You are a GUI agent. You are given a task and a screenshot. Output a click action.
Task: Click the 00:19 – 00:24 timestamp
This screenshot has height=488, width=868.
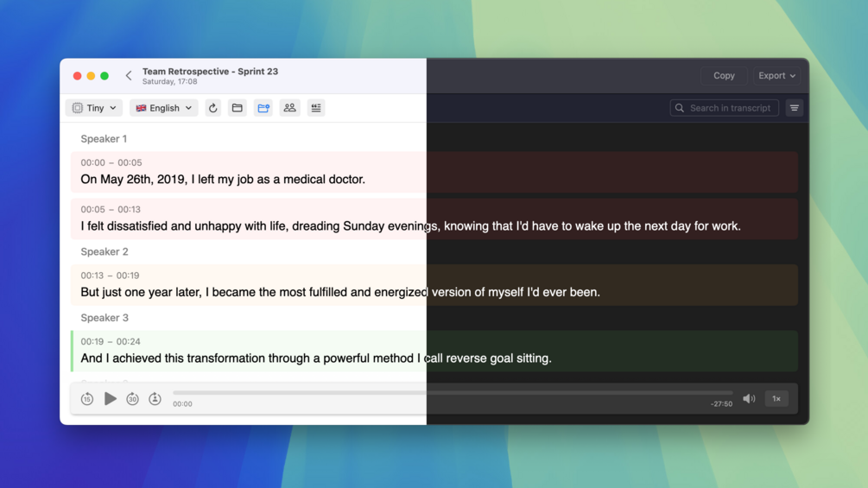pos(111,341)
